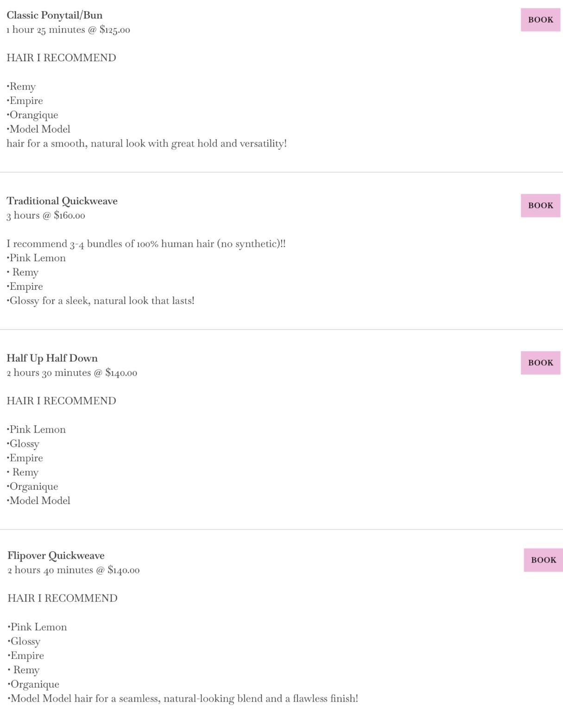563x728 pixels.
Task: Click HAIR I RECOMMEND under Classic Ponytail
Action: click(x=61, y=58)
